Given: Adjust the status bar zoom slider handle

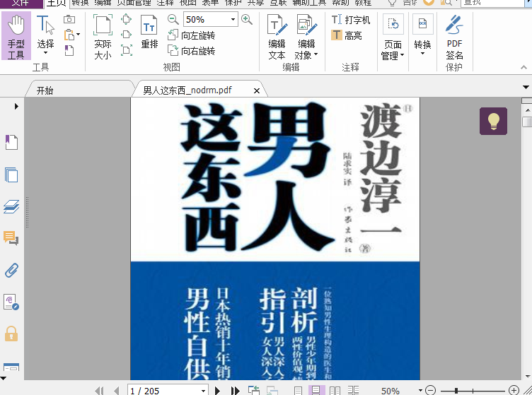Looking at the screenshot, I should pos(456,391).
